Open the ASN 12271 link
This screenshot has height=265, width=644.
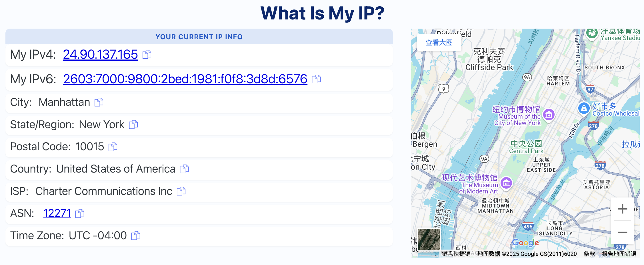tap(57, 213)
